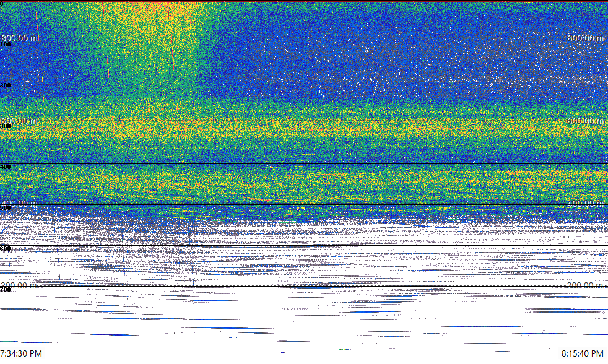
Task: Select the right-edge 800.00 m range label
Action: (x=586, y=38)
